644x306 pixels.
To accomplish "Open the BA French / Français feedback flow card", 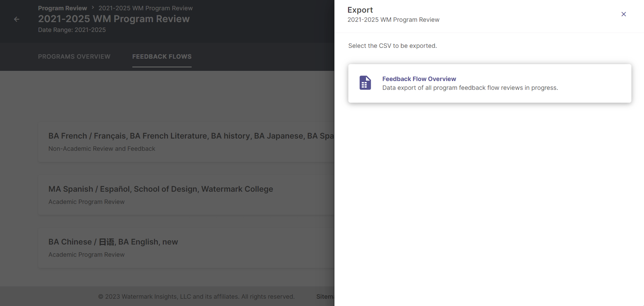I will (x=186, y=142).
